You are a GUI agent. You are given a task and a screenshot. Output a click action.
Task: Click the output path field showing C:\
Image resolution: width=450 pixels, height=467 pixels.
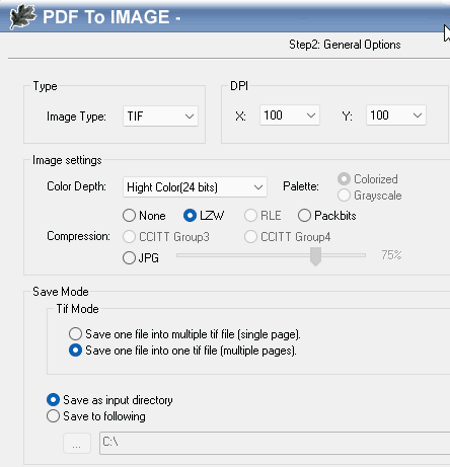point(275,443)
